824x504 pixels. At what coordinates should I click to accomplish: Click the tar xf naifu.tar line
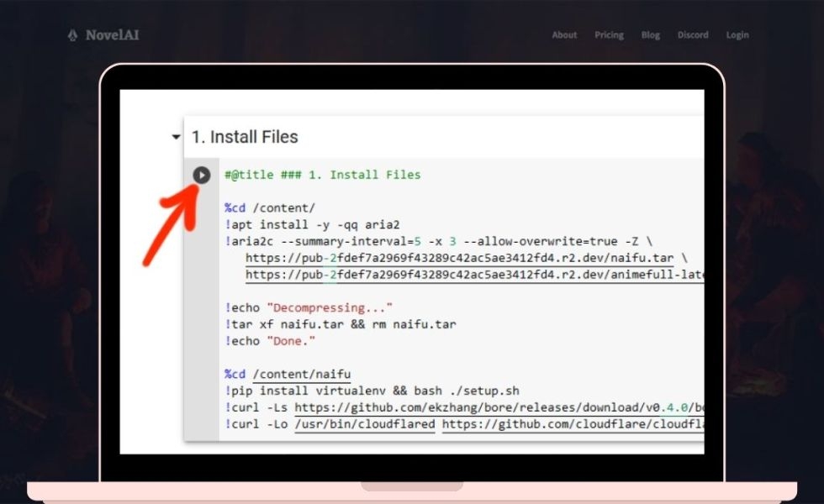(341, 324)
